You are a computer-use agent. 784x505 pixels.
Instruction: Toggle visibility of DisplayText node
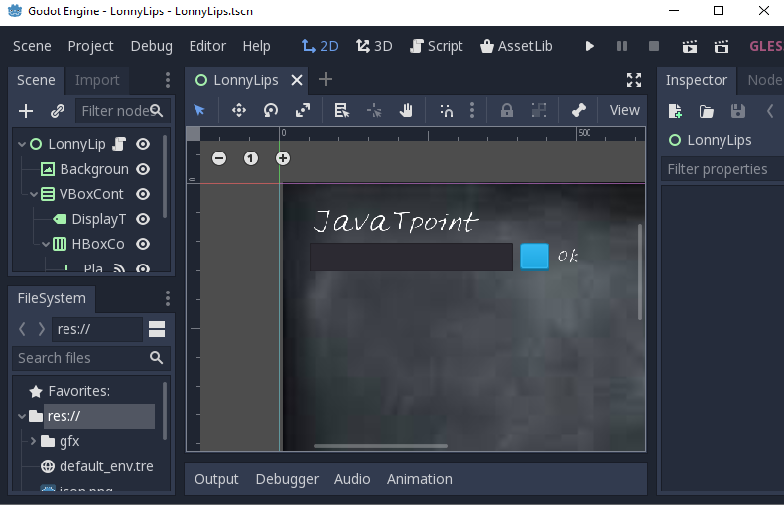click(x=143, y=219)
